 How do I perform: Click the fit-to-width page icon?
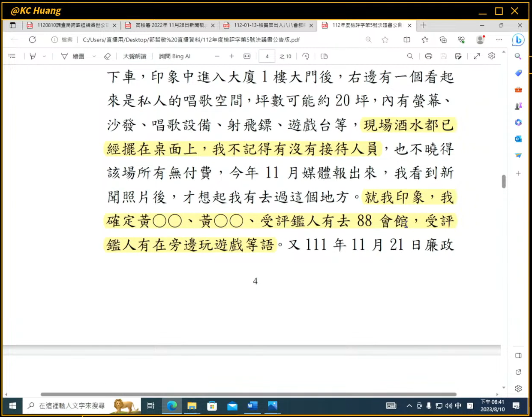(x=247, y=56)
